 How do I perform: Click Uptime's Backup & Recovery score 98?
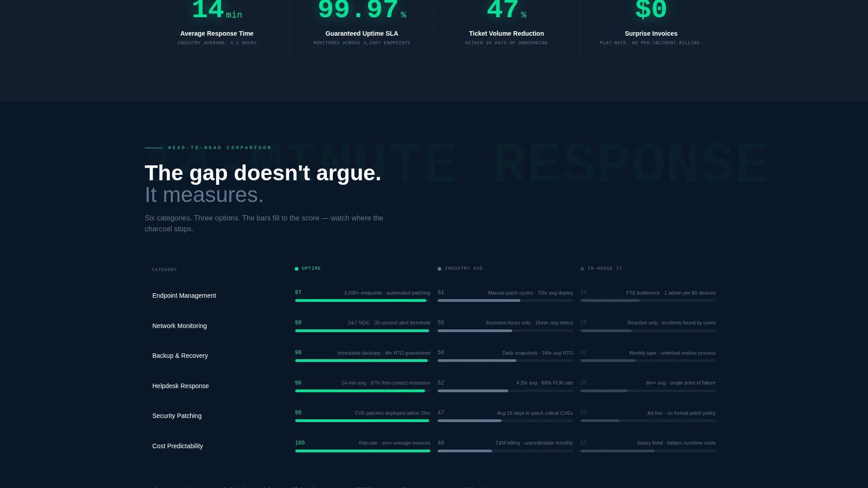coord(298,353)
